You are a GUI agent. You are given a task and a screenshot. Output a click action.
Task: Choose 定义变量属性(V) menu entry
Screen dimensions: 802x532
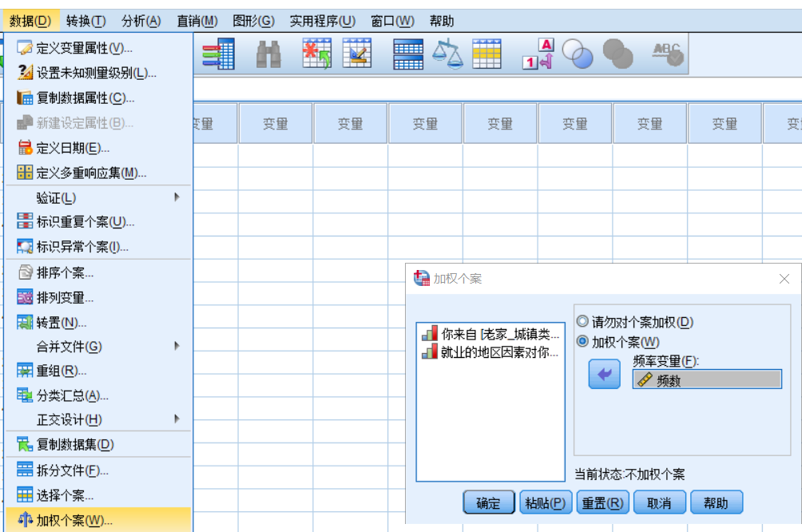pos(98,48)
